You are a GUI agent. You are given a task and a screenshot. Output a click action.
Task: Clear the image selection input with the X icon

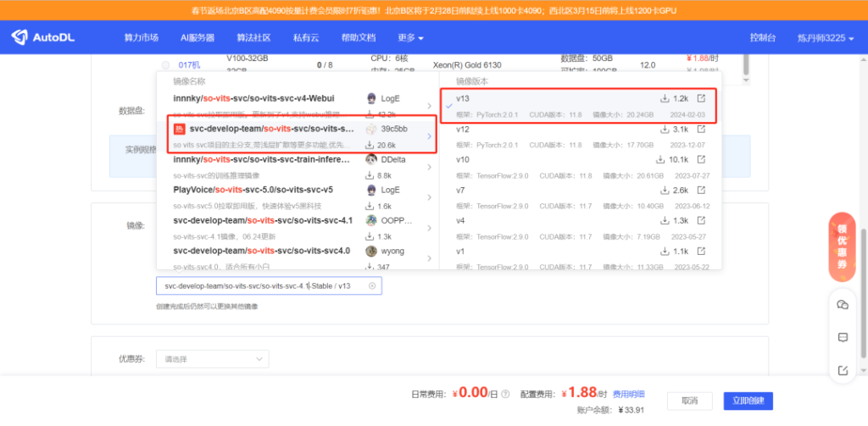click(372, 286)
